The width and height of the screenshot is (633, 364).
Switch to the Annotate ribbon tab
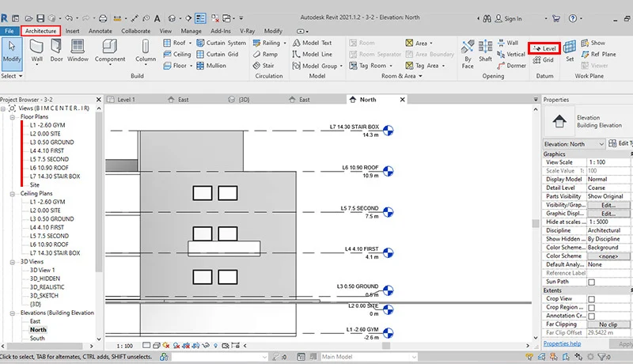click(x=100, y=31)
